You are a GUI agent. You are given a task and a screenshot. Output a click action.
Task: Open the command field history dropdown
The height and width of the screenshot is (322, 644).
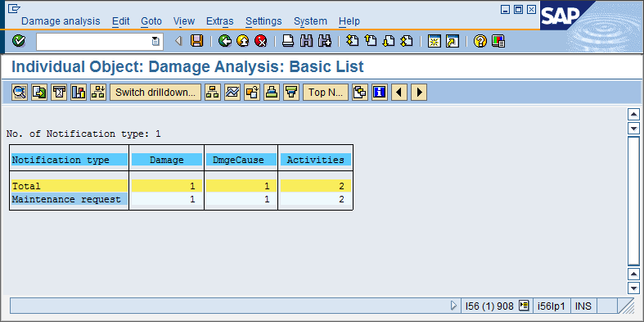(x=155, y=41)
